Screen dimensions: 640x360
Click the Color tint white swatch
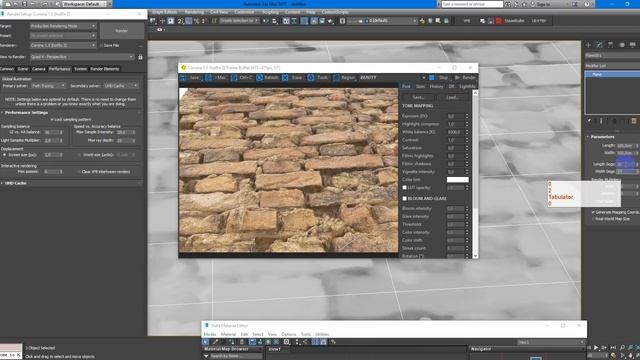pos(458,180)
